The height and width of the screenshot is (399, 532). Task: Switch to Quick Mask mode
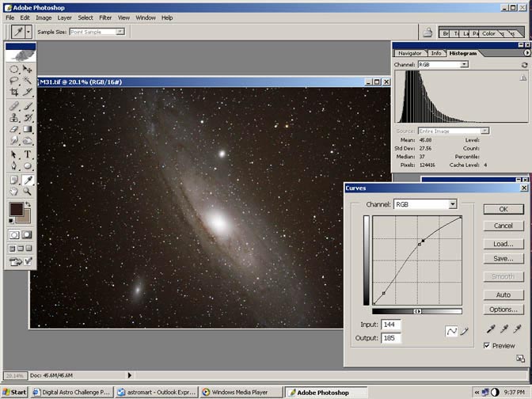[28, 234]
